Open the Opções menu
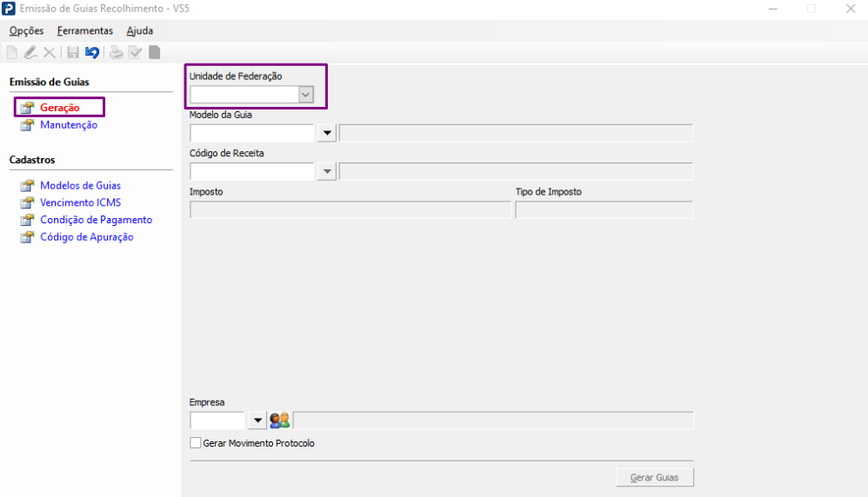Screen dimensions: 868x497 (26, 30)
